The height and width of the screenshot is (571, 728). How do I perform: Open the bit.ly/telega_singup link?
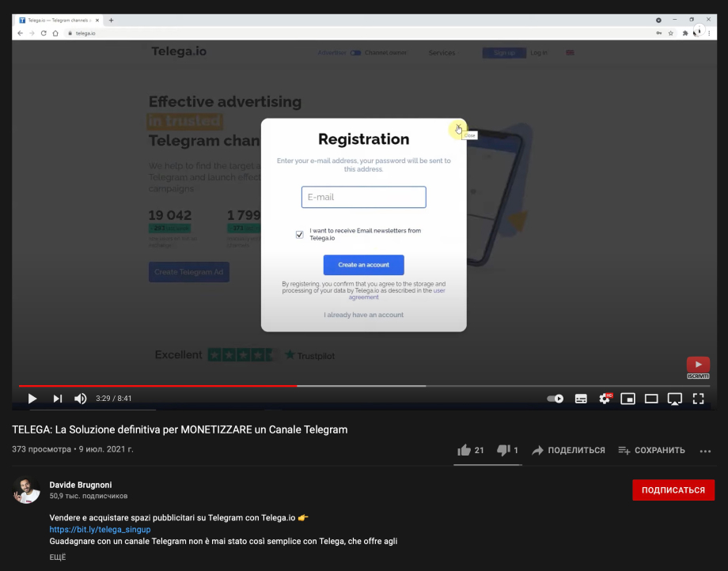[x=100, y=529]
